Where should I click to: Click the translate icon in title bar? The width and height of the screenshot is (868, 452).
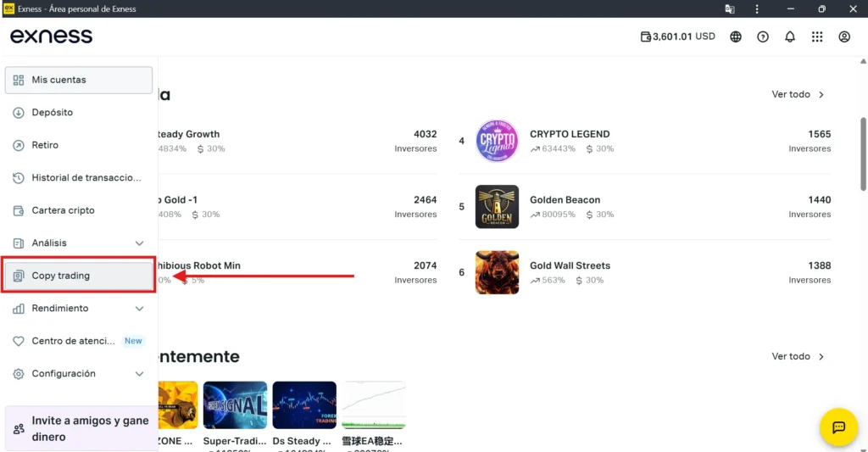(730, 8)
